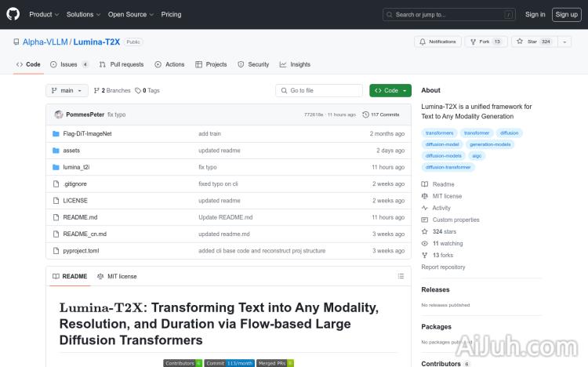Click PommesPeter's avatar image

[59, 114]
